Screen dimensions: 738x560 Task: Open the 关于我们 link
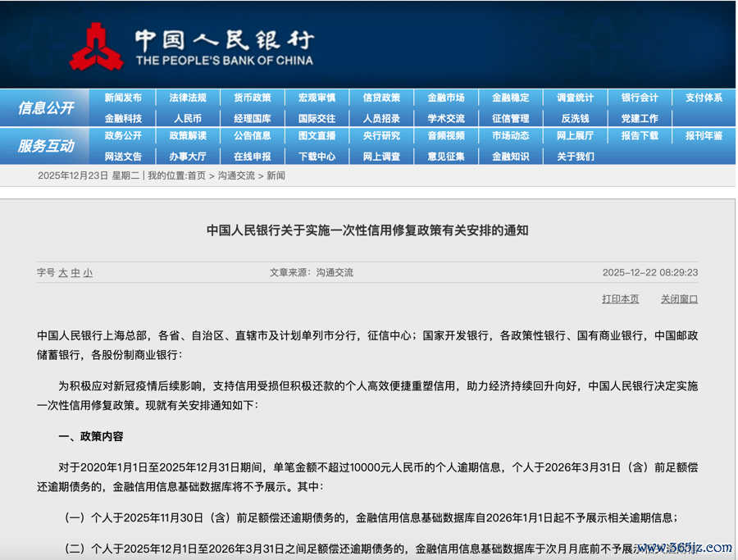tap(575, 156)
